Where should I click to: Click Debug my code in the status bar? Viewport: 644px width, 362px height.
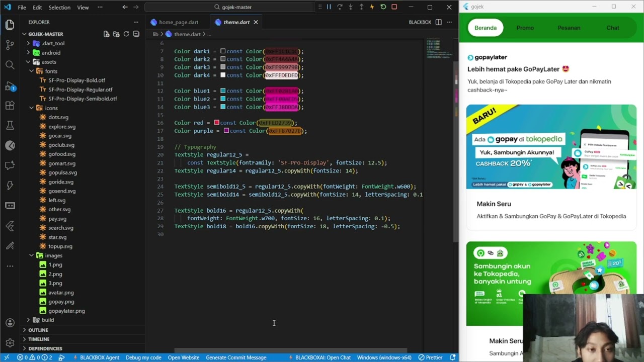coord(143,357)
